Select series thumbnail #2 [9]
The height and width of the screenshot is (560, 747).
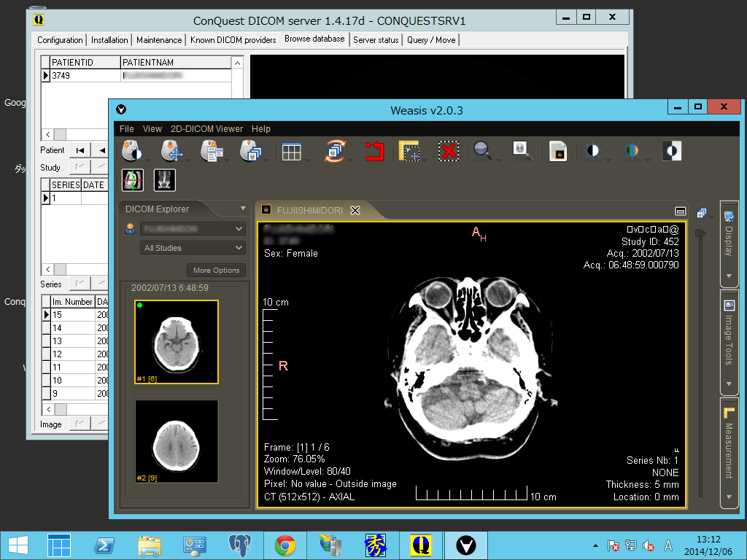tap(177, 441)
